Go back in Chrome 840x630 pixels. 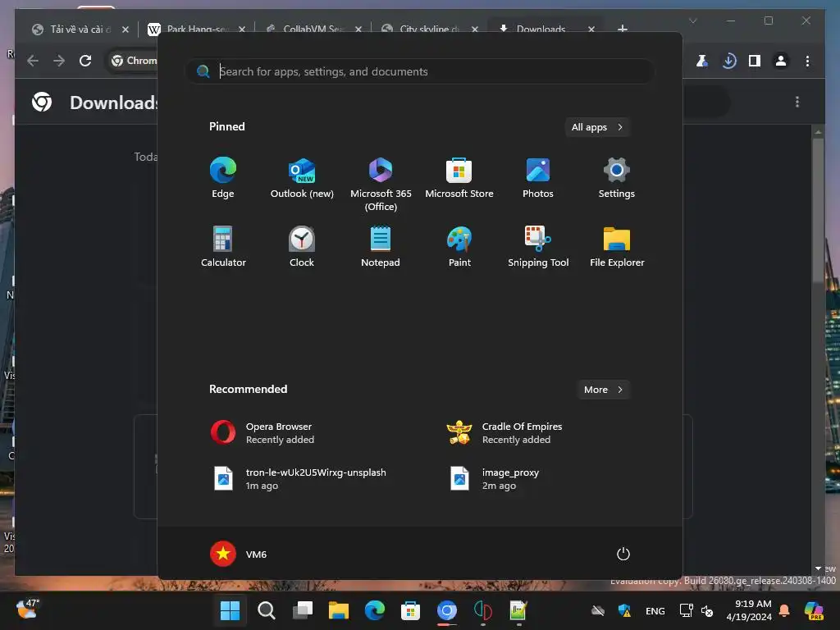coord(33,61)
